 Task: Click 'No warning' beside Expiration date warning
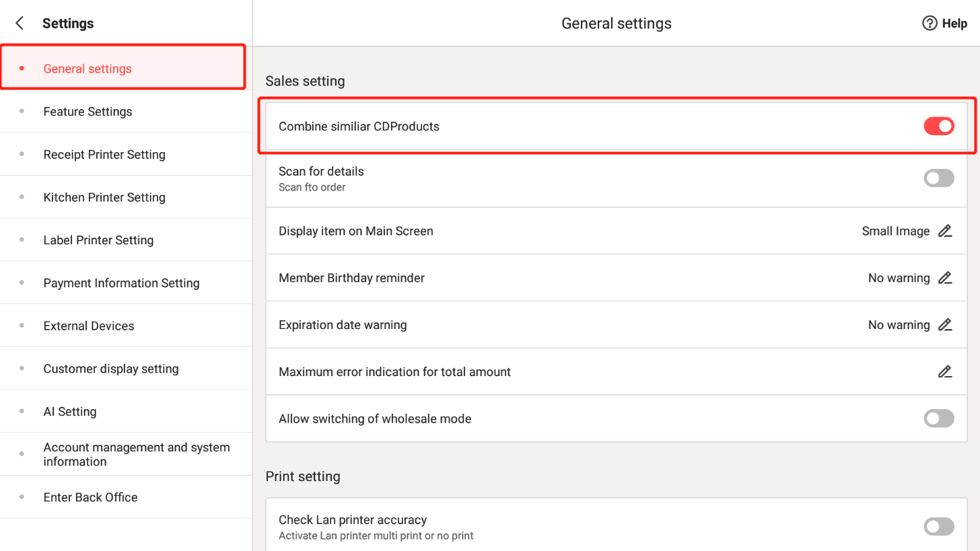(899, 325)
